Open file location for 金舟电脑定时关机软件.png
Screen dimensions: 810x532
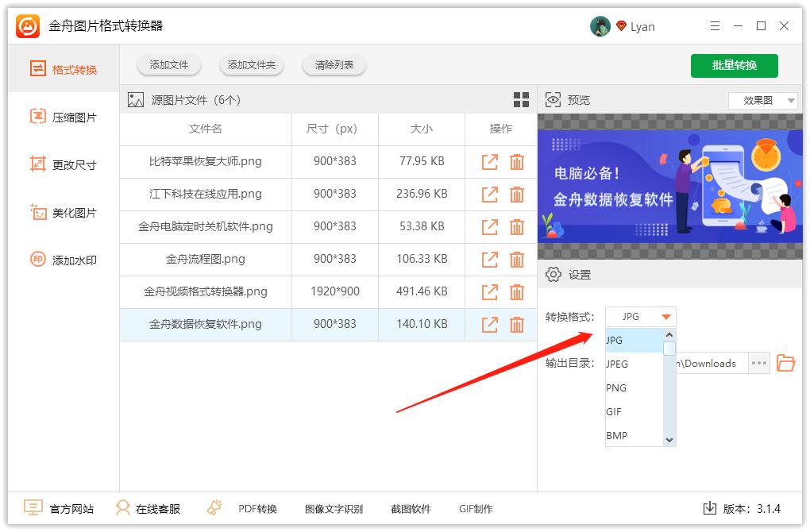coord(489,227)
